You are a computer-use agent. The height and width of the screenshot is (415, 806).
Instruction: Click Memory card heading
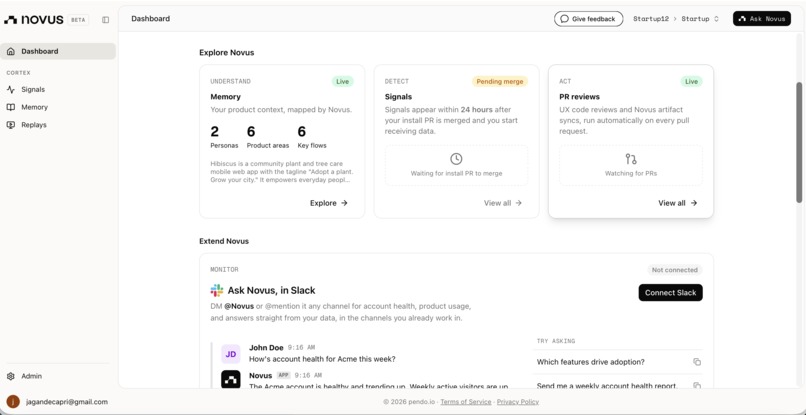[x=225, y=97]
